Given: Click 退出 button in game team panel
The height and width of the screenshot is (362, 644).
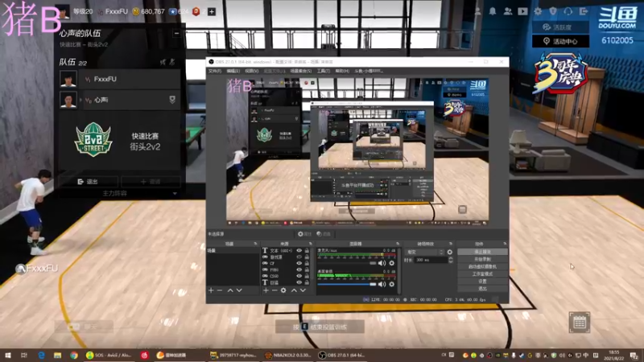Looking at the screenshot, I should pyautogui.click(x=88, y=182).
